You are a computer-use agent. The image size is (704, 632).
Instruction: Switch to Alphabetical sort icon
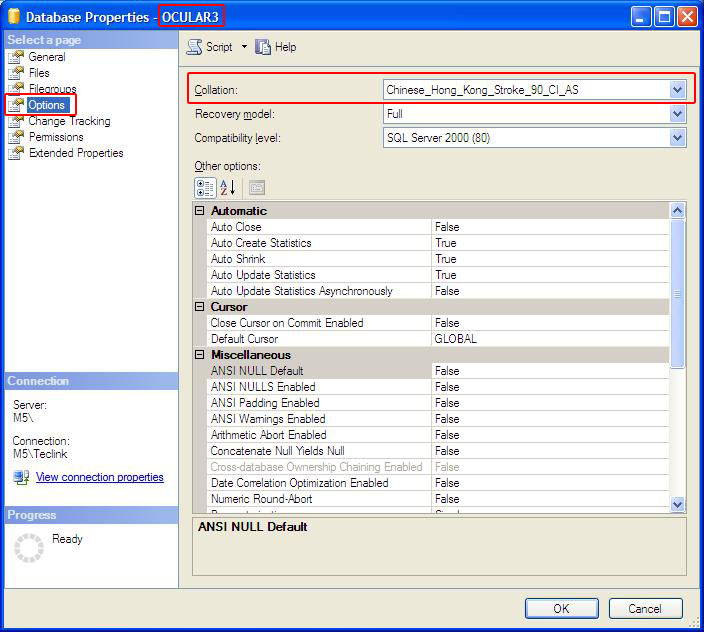tap(228, 188)
